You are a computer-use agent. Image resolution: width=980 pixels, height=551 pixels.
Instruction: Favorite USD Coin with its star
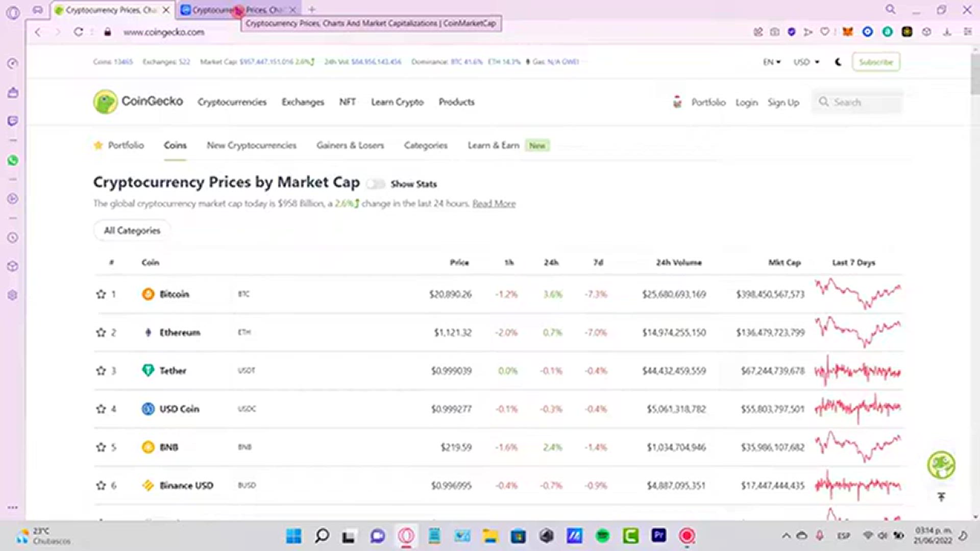pos(101,409)
